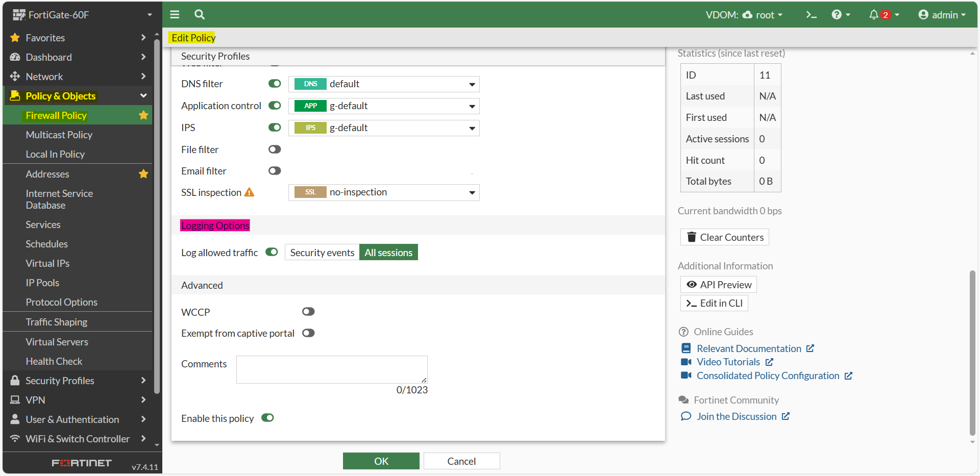Open Consolidated Policy Configuration link
The height and width of the screenshot is (476, 980).
point(768,375)
